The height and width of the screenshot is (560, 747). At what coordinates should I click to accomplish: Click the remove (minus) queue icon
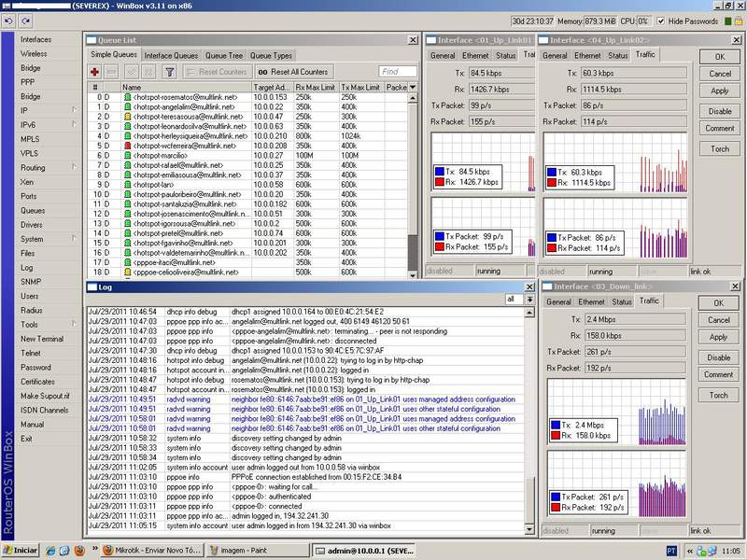tap(112, 72)
